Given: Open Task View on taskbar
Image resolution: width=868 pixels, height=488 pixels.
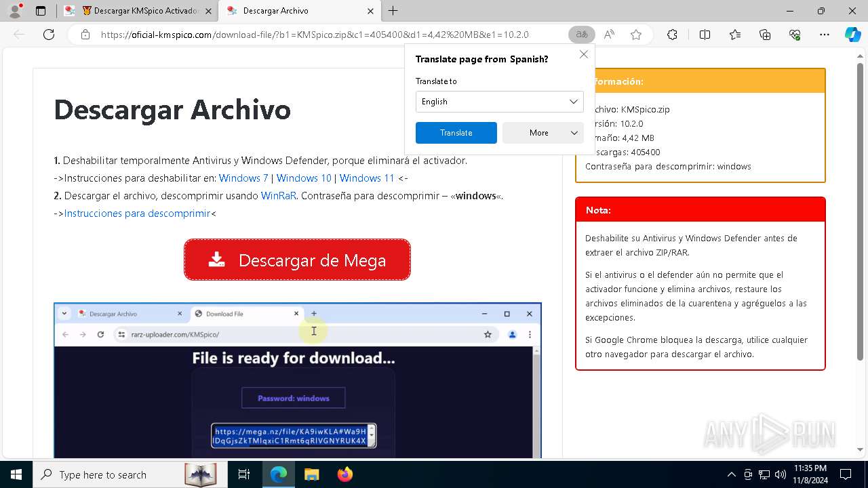Looking at the screenshot, I should point(244,474).
